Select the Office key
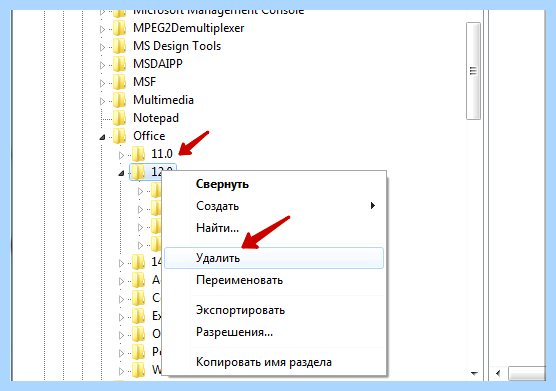The height and width of the screenshot is (391, 556). (x=149, y=136)
